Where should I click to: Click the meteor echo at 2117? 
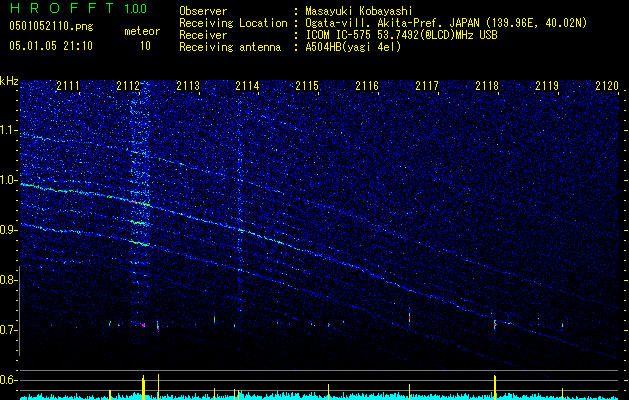coord(410,316)
